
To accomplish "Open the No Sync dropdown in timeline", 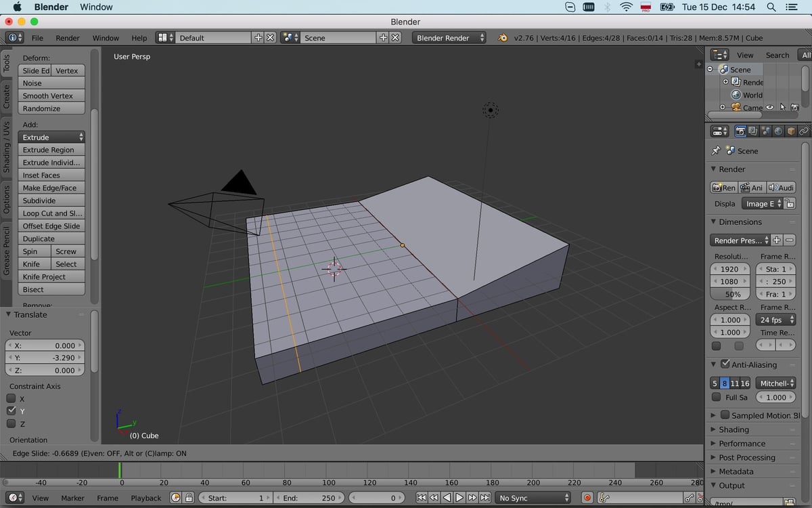I will [x=533, y=497].
